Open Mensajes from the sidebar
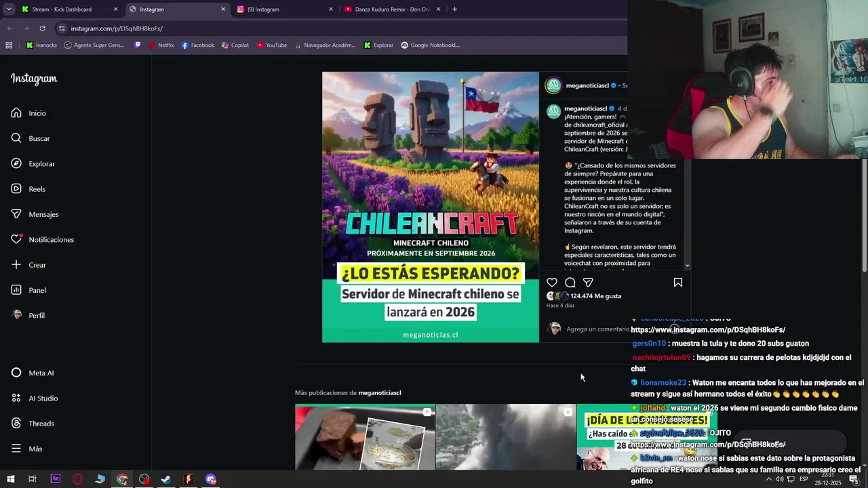Image resolution: width=868 pixels, height=488 pixels. point(35,214)
